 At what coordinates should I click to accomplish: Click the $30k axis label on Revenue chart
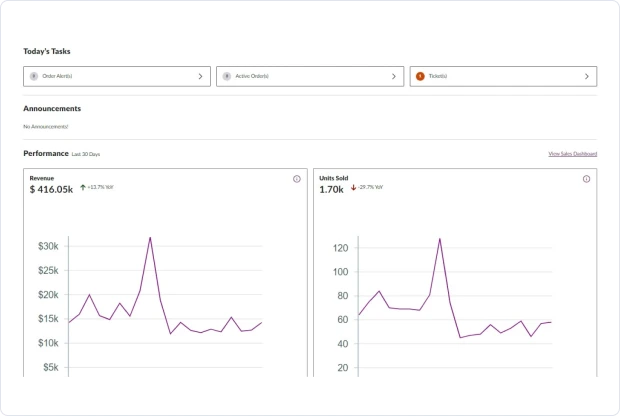[x=48, y=246]
